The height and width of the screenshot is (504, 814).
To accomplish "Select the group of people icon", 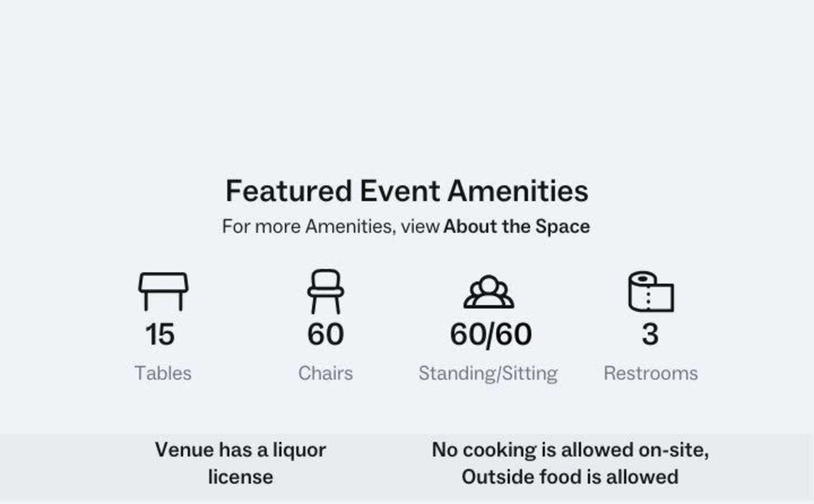I will (489, 292).
